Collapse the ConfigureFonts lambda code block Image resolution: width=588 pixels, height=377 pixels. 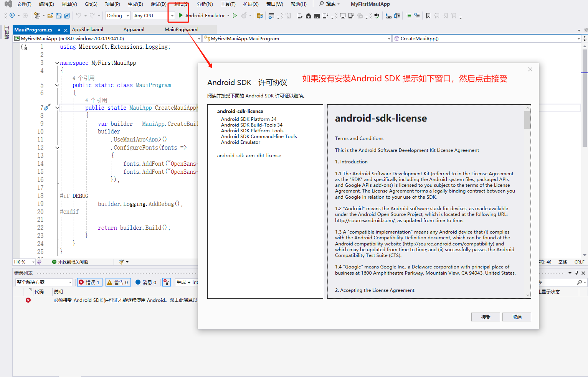[x=57, y=148]
